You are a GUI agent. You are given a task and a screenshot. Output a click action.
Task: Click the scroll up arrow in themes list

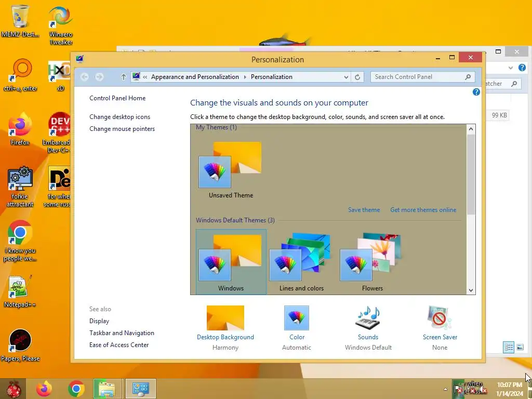(x=471, y=129)
